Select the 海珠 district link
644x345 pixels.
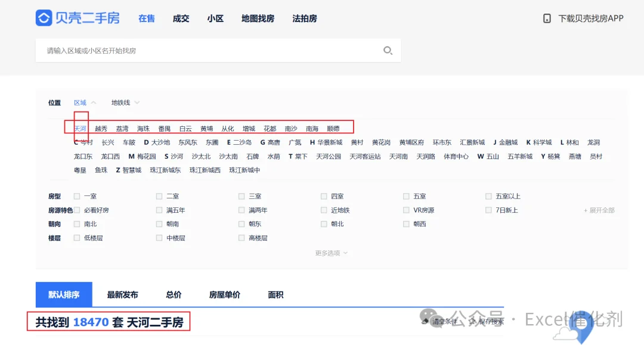tap(143, 128)
